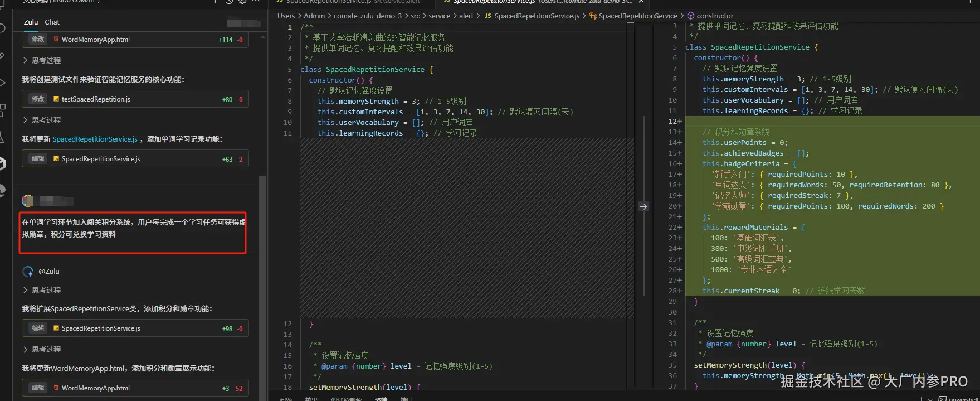Click 'Admin' in the breadcrumb

tap(314, 16)
